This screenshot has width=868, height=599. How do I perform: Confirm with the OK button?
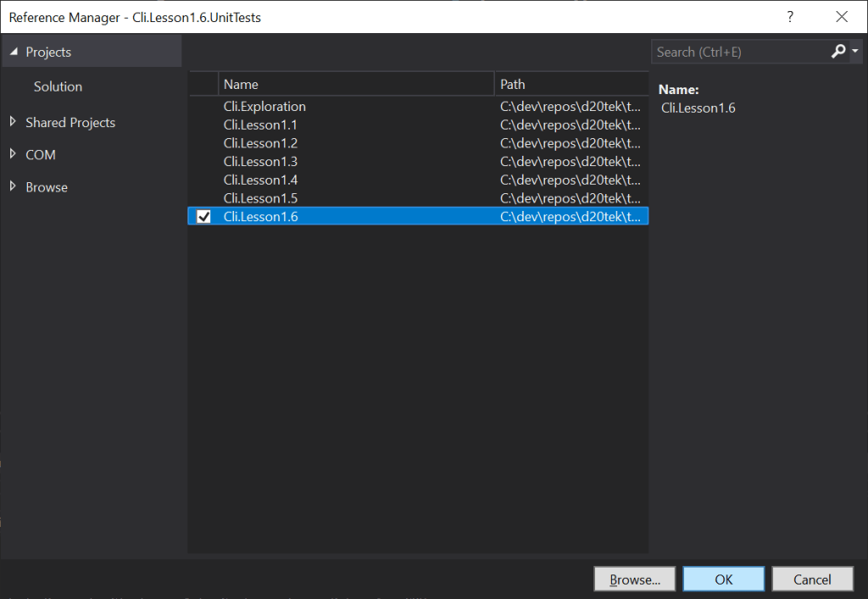[x=723, y=580]
